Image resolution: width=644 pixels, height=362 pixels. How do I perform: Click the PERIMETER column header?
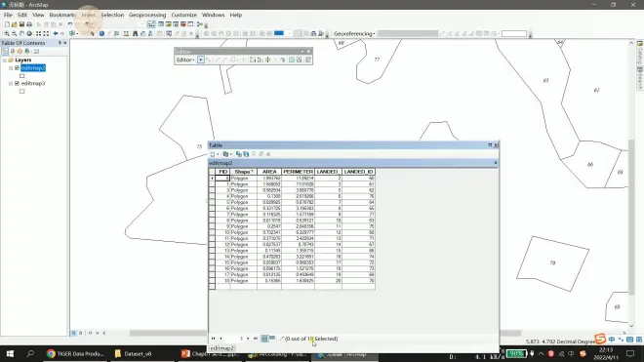(299, 172)
